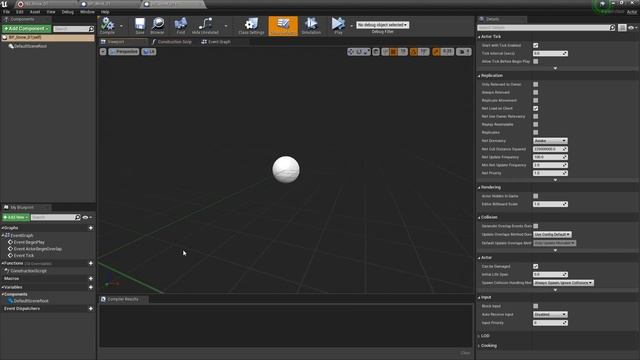The width and height of the screenshot is (640, 360).
Task: Open the View menu
Action: pos(51,12)
